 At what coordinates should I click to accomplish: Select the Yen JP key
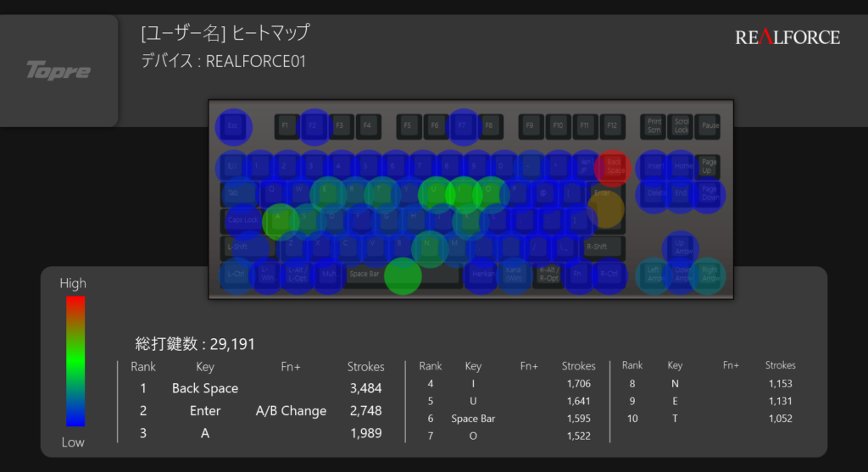[x=585, y=167]
